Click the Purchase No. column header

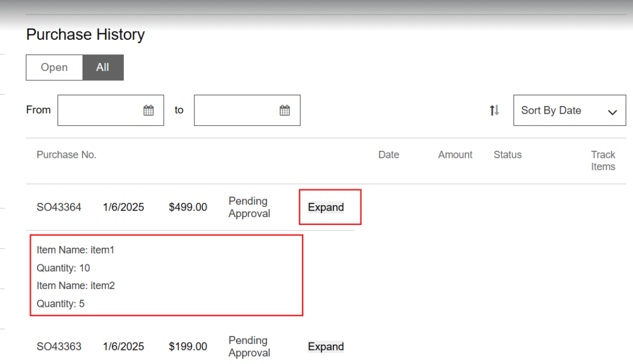66,155
